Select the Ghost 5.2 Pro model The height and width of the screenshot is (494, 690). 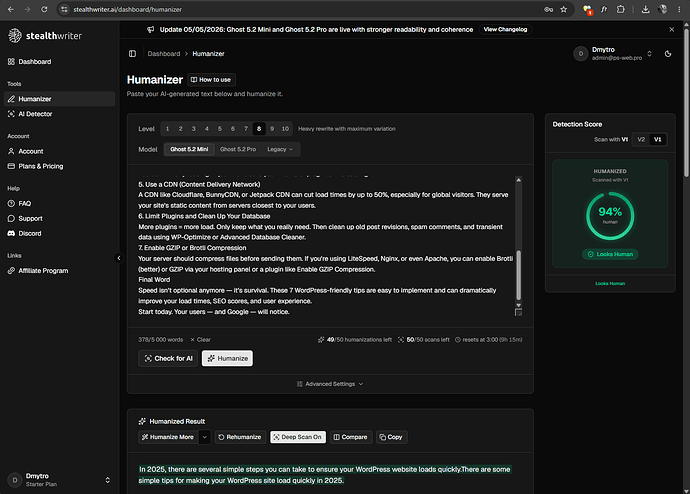point(238,150)
